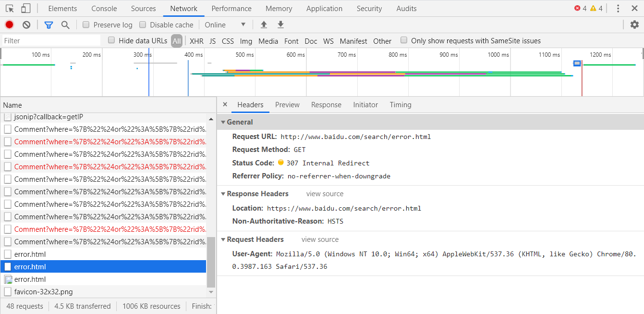
Task: Filter requests by XHR type
Action: (196, 41)
